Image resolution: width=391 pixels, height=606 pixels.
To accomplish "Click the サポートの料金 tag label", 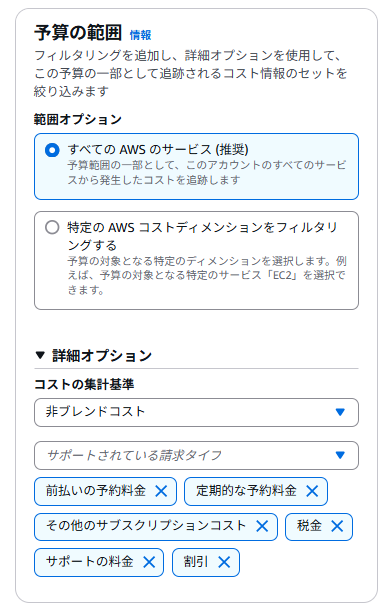I will 90,562.
